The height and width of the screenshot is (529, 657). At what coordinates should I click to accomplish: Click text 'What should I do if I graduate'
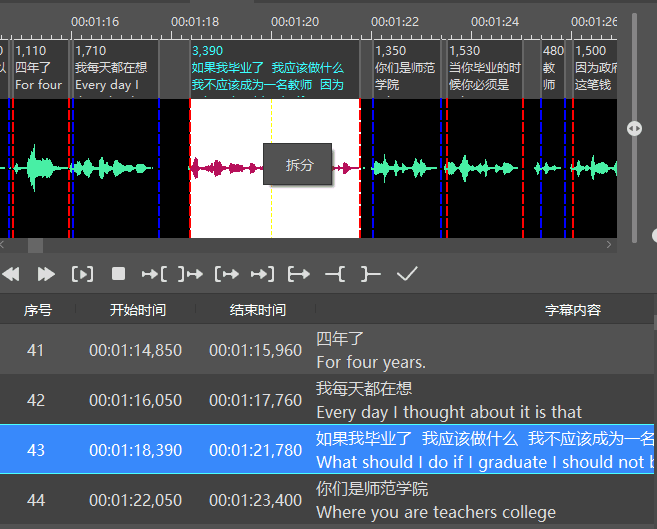pyautogui.click(x=432, y=462)
